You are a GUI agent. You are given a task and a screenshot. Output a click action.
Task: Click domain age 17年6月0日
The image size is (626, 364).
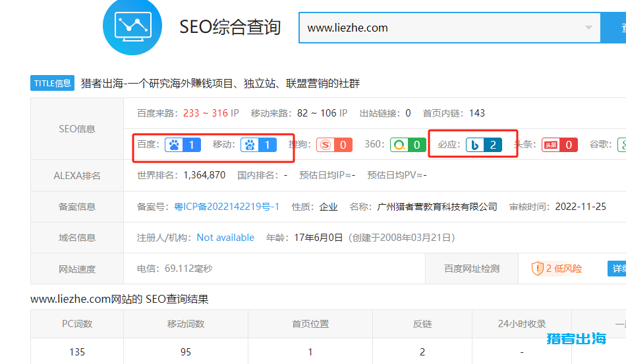tap(318, 238)
